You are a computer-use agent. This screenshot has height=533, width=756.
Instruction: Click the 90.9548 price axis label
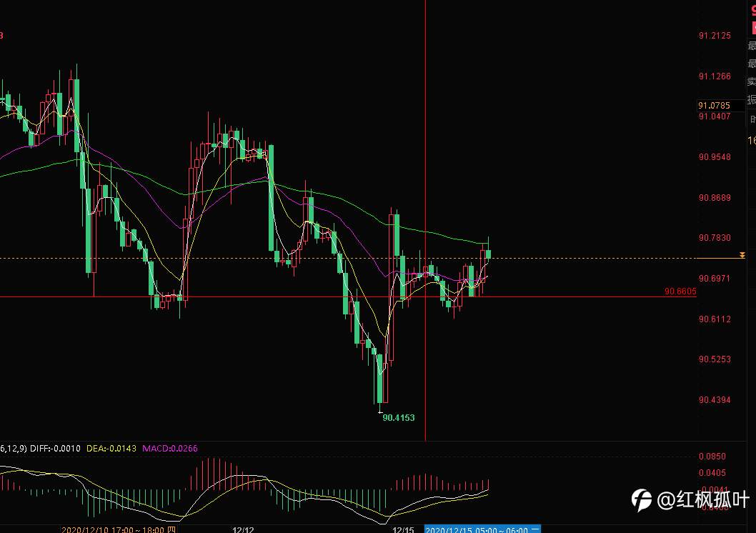click(x=715, y=157)
